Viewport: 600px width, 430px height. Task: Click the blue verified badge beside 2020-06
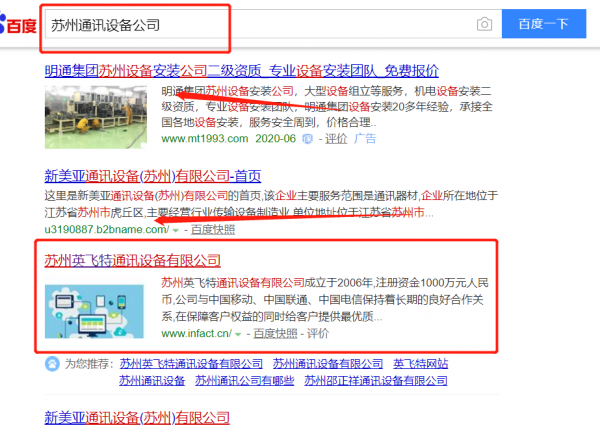pos(307,138)
